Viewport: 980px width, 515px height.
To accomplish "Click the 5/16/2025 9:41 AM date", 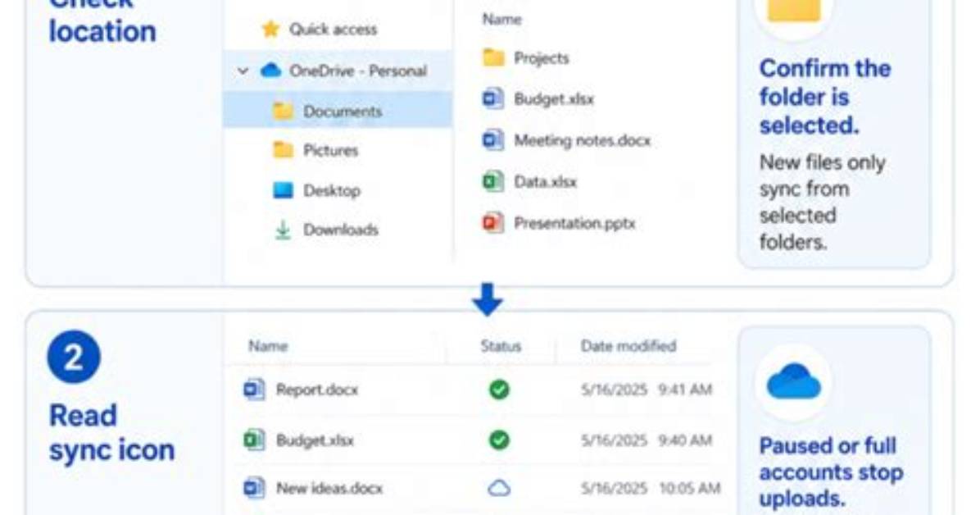I will click(x=647, y=390).
